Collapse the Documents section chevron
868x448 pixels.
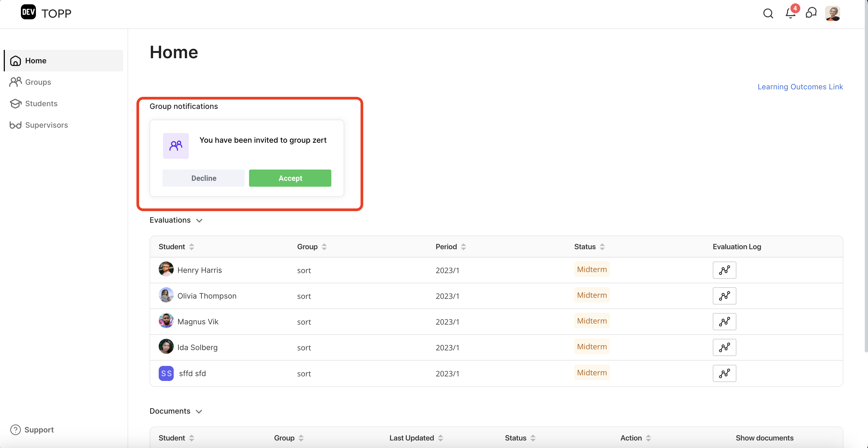[x=199, y=411]
